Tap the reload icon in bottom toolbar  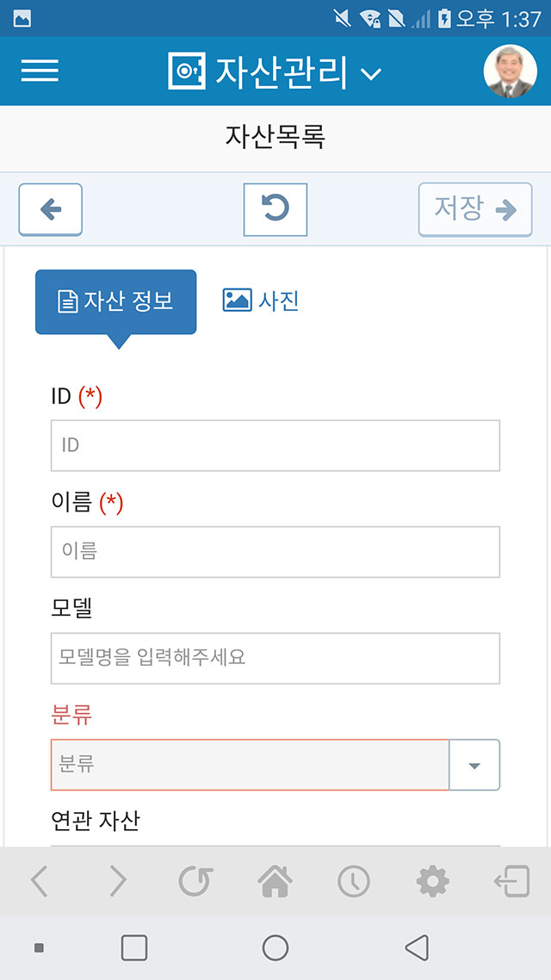196,881
